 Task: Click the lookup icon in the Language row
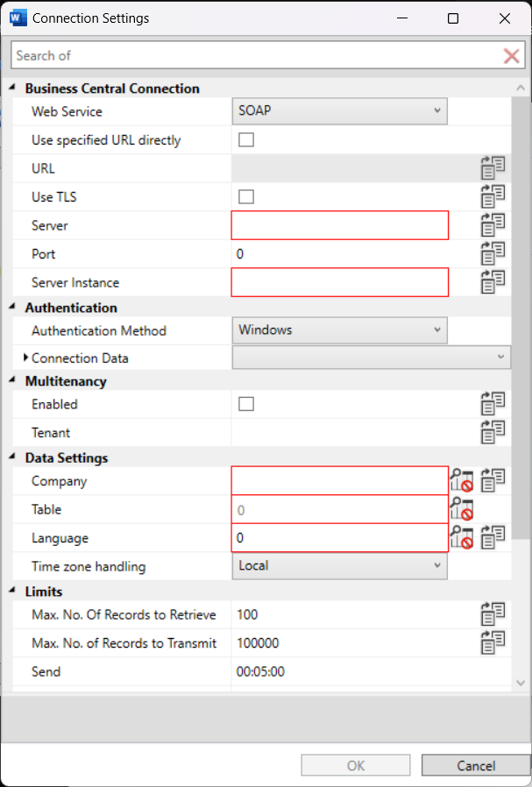click(x=462, y=538)
